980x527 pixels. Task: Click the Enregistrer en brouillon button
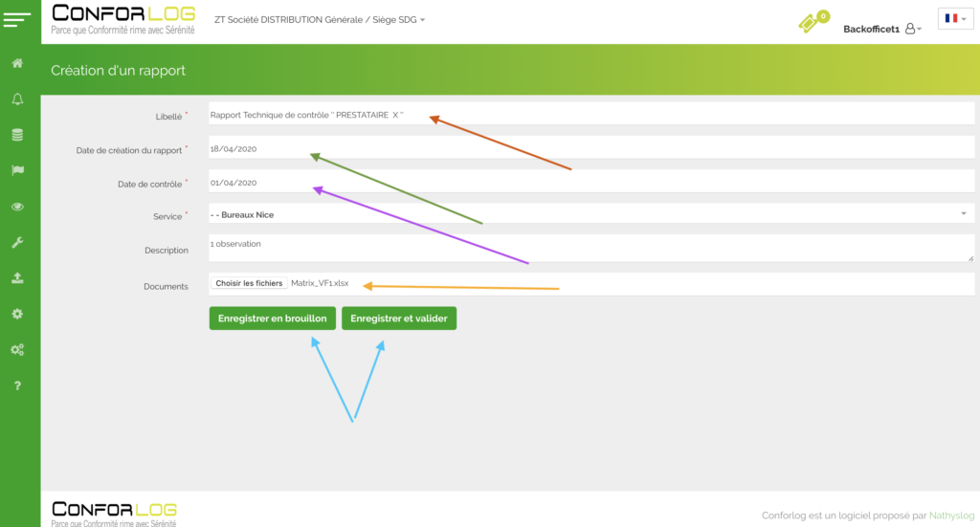click(272, 318)
